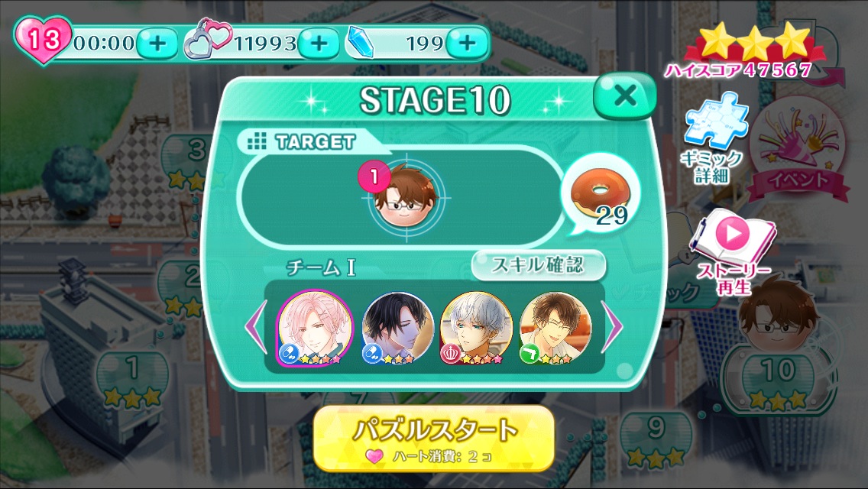Open the イベント party popper icon
Viewport: 868px width, 489px height.
pos(798,150)
